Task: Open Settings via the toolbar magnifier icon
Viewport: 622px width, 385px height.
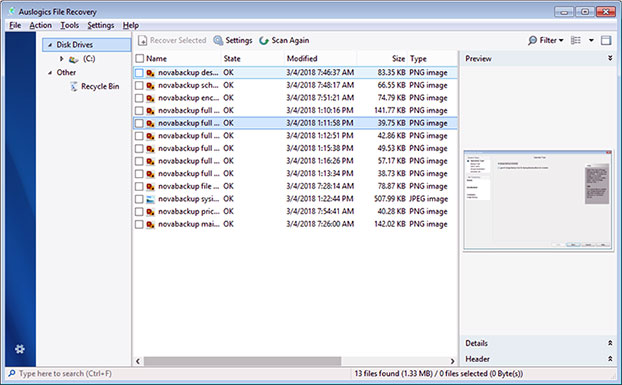Action: [x=218, y=40]
